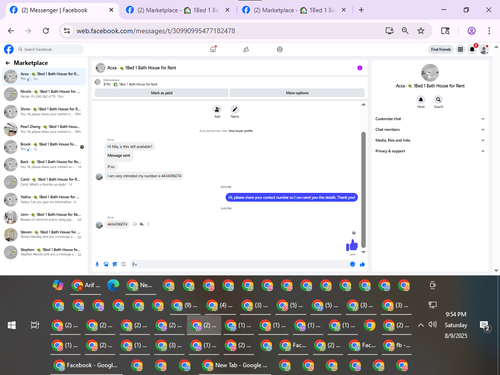Attach a file using the photo icon
This screenshot has height=375, width=500.
[106, 264]
